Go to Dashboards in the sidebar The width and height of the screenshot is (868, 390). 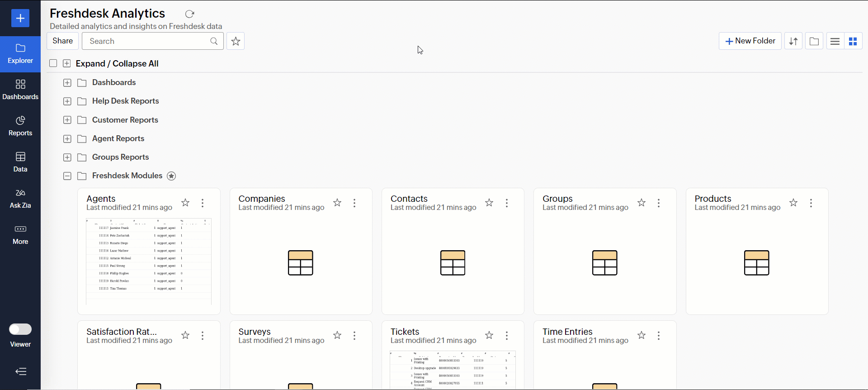pos(20,90)
